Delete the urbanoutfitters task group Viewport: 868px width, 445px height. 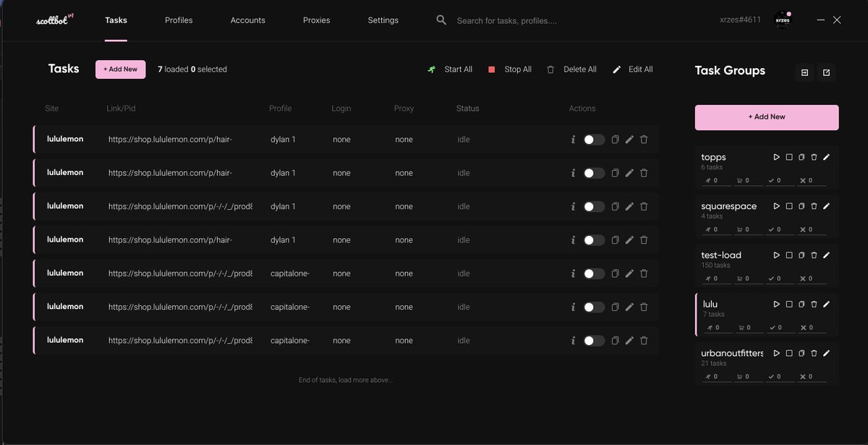click(814, 354)
